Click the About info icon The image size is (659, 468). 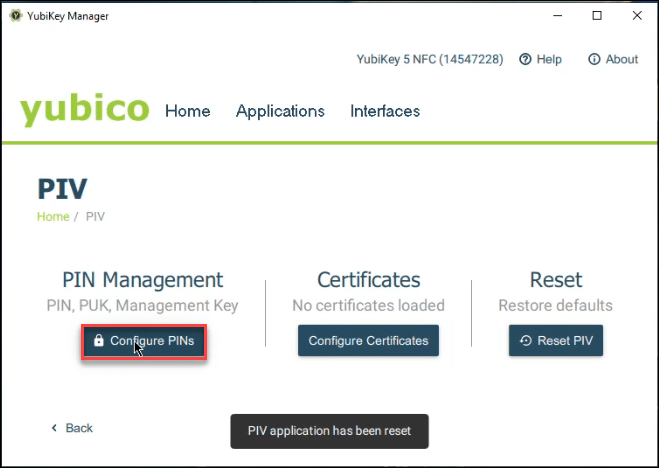[594, 60]
